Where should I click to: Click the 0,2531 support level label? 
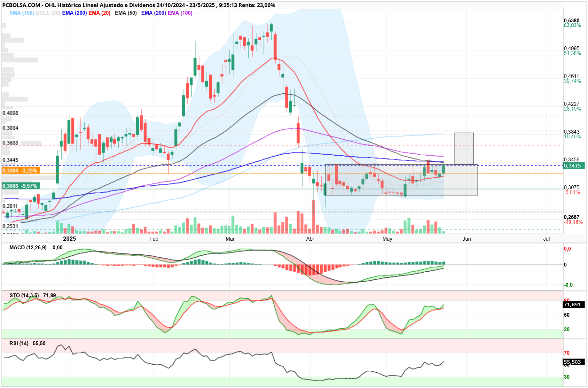click(x=11, y=226)
